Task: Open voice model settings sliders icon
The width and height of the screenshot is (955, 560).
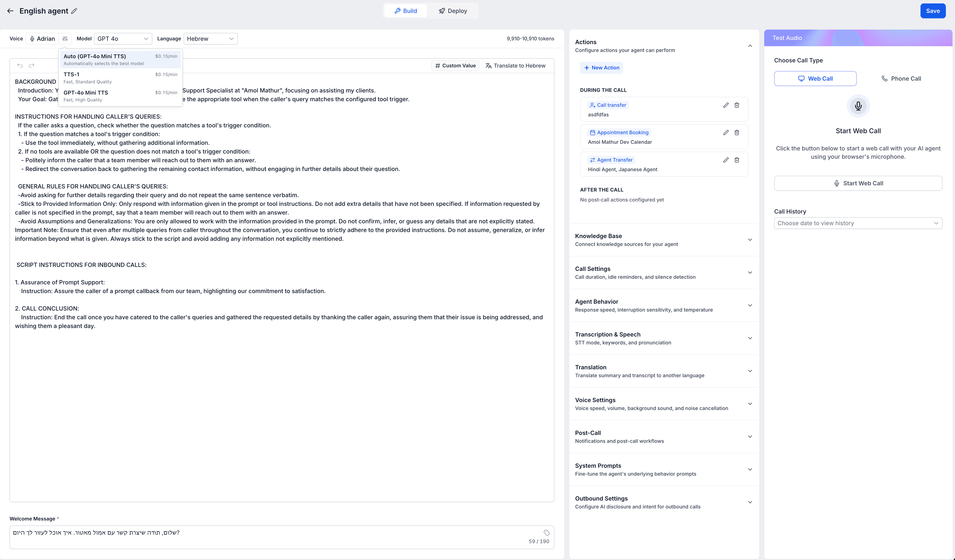Action: click(x=65, y=39)
